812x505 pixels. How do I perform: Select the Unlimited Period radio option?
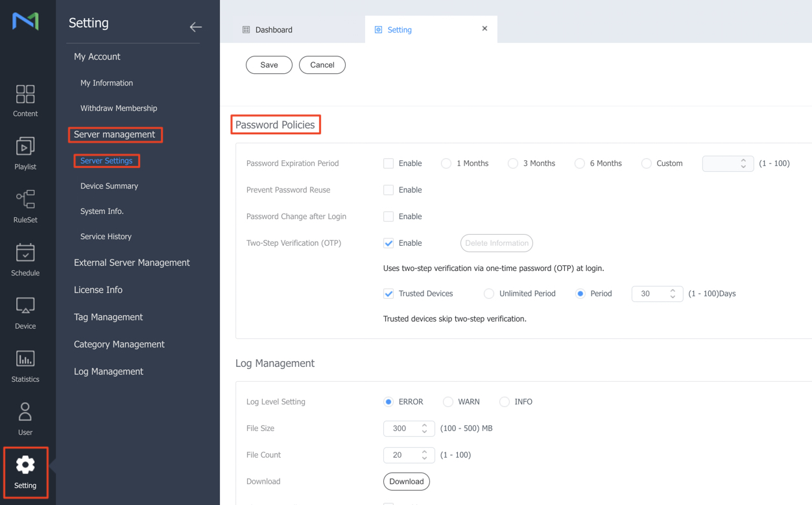(489, 294)
